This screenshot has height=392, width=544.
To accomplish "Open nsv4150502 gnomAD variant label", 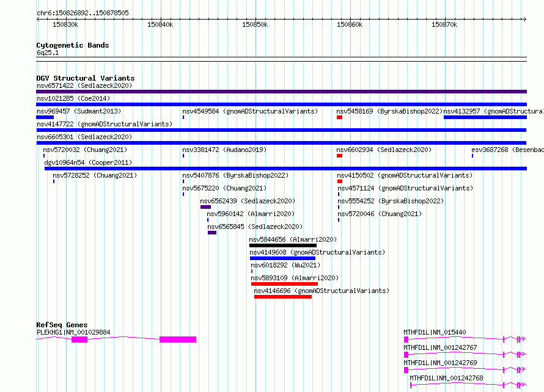I will [405, 175].
